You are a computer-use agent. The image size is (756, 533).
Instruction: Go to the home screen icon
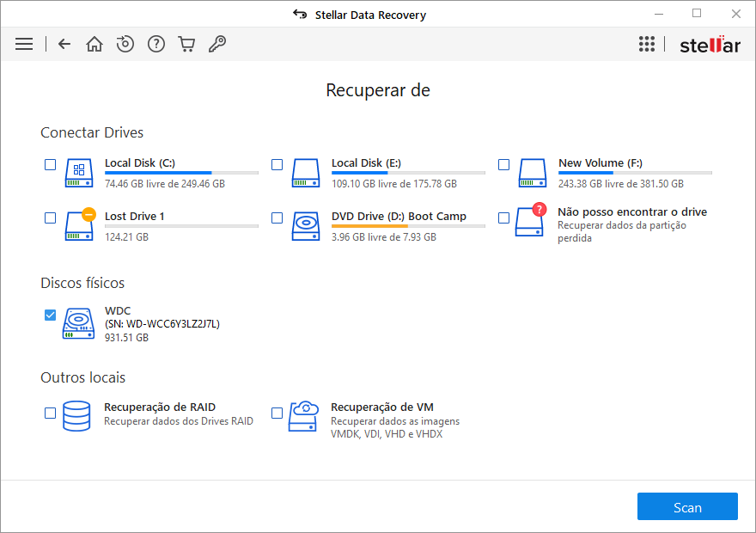click(94, 44)
